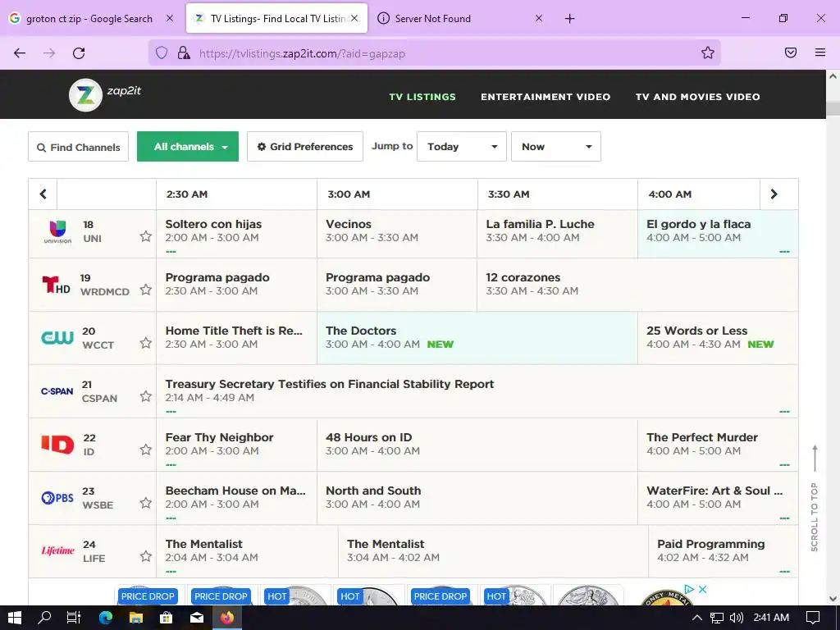Close the AdChoices ad banner X
The image size is (840, 630).
[x=703, y=589]
